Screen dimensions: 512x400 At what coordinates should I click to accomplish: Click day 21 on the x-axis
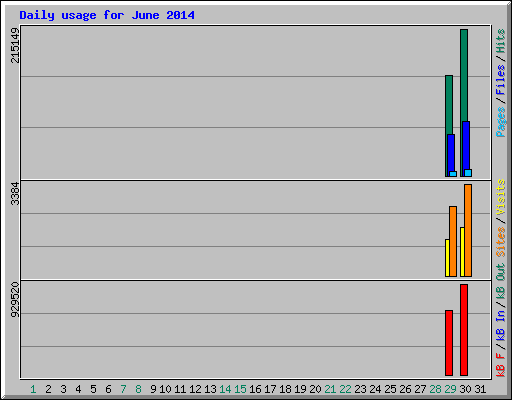[330, 389]
